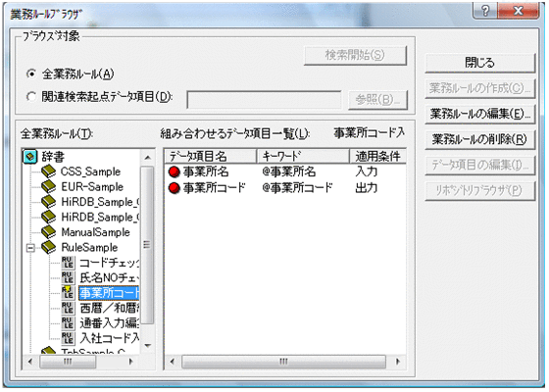The image size is (549, 392).
Task: Click the EUR-Sample book icon
Action: pyautogui.click(x=48, y=186)
